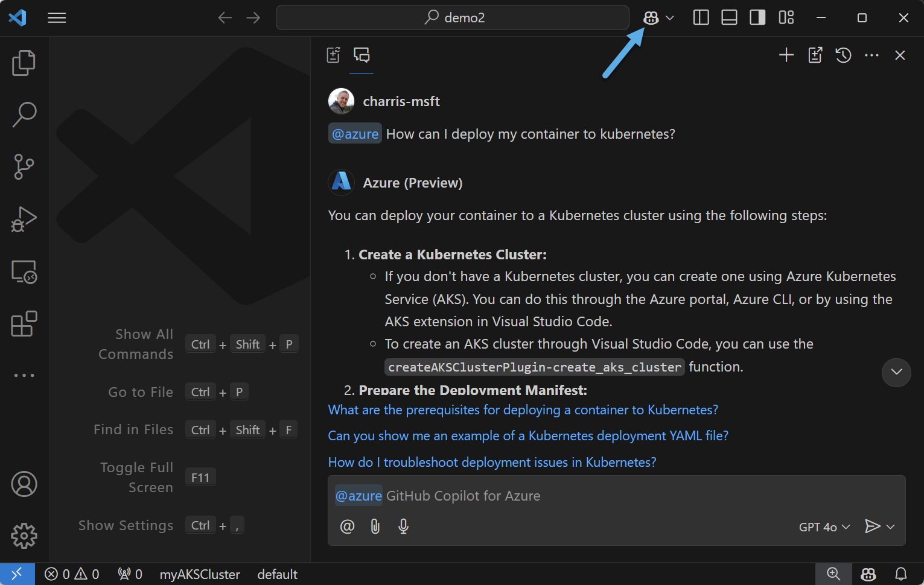
Task: Select the Run and Debug icon
Action: coord(24,219)
